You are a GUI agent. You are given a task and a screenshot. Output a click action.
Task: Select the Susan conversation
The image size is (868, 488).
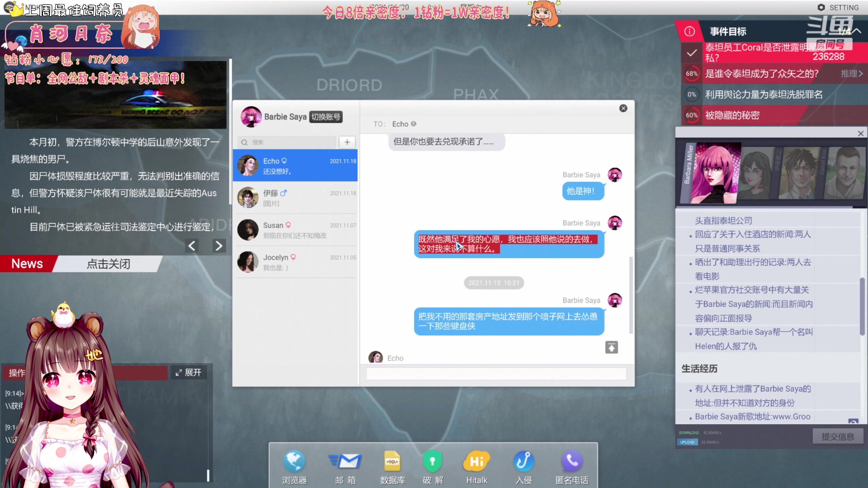click(x=295, y=230)
